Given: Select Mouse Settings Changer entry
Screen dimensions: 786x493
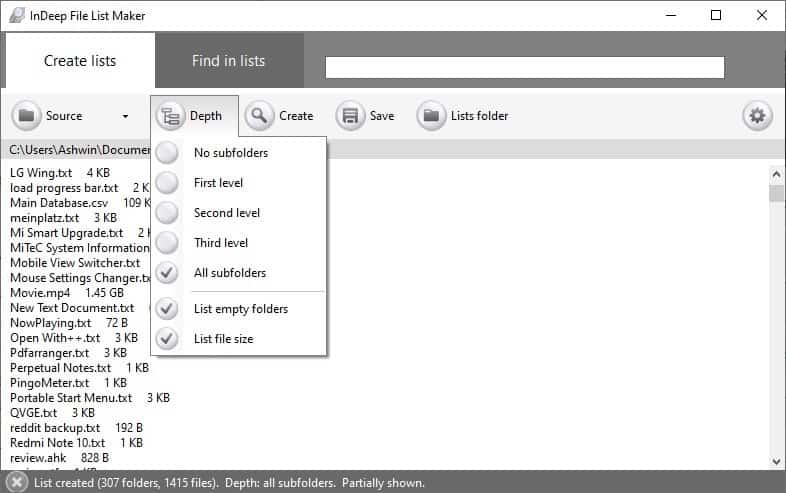Looking at the screenshot, I should [80, 278].
